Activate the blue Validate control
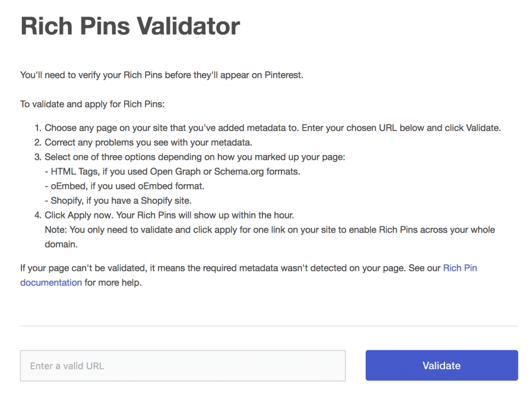The width and height of the screenshot is (532, 396). 441,365
